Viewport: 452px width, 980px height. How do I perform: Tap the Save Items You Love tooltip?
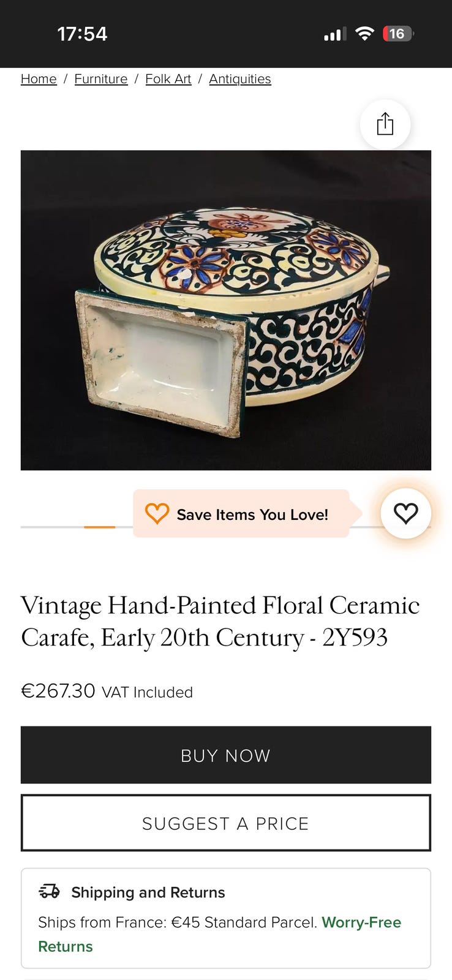(x=252, y=514)
